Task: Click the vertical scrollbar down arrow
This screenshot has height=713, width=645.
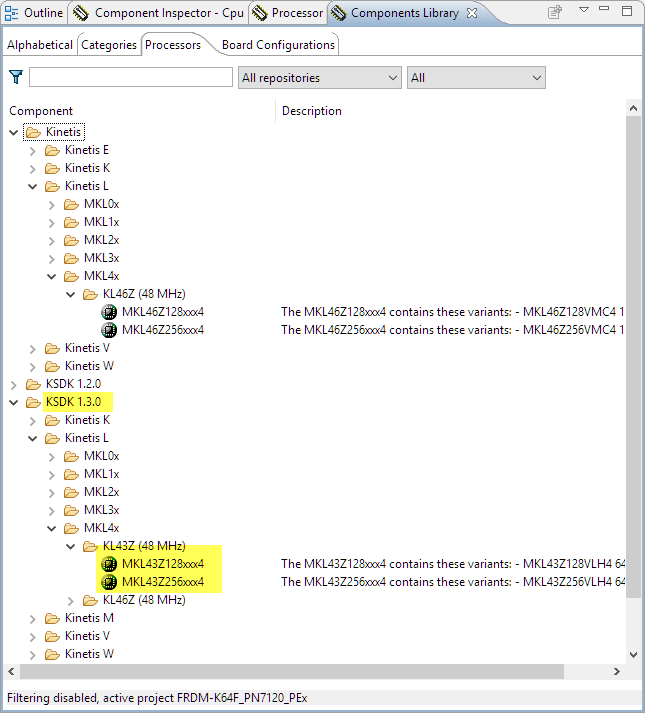Action: [633, 655]
